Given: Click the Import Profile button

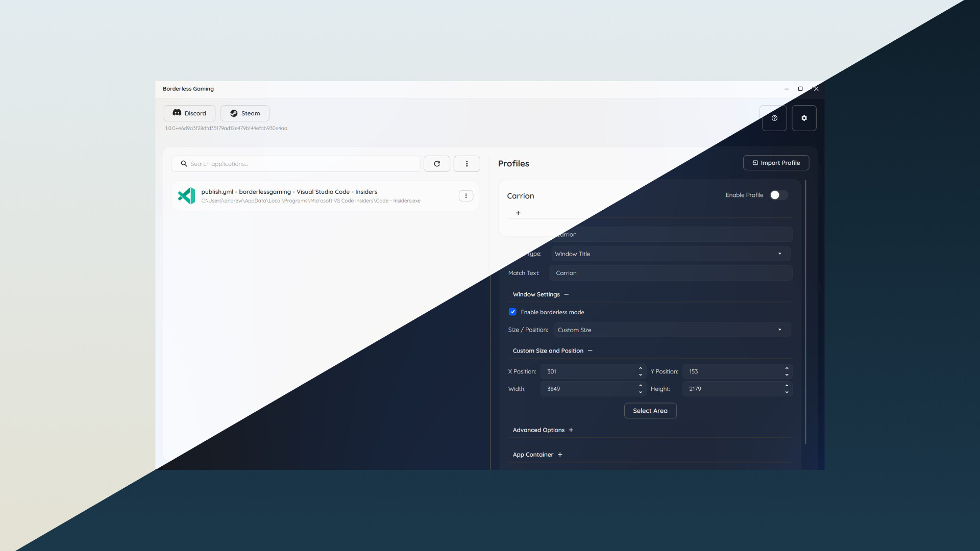Looking at the screenshot, I should [x=776, y=162].
